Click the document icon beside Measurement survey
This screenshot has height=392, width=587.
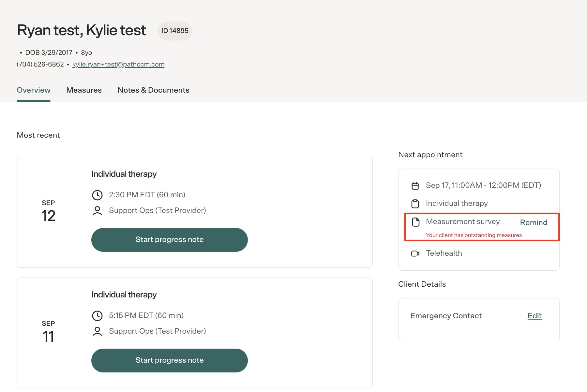[x=415, y=222]
